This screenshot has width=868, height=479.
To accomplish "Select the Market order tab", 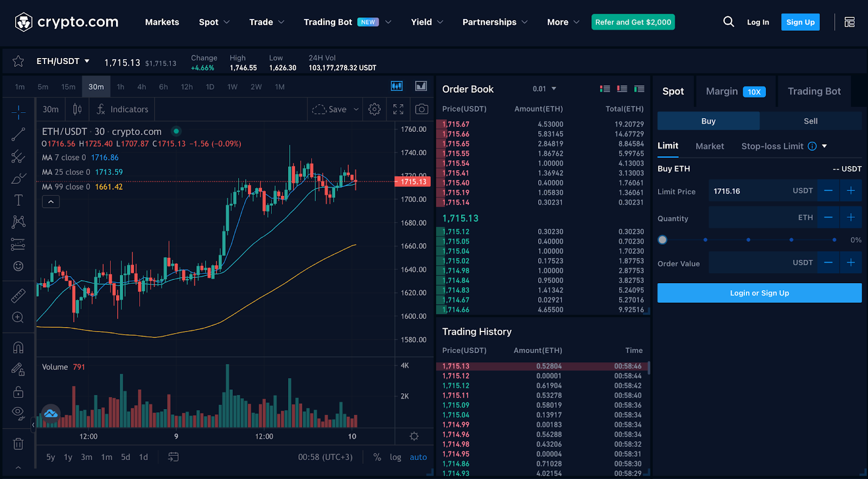I will coord(710,146).
